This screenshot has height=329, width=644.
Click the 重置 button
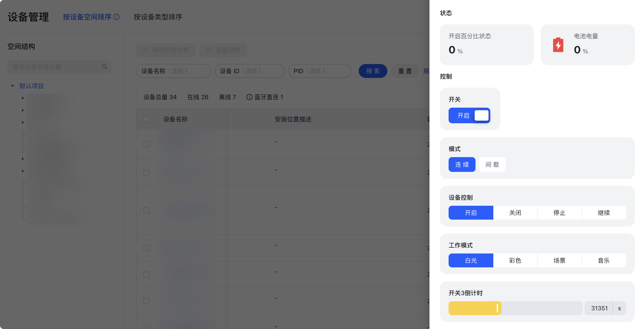tap(405, 71)
